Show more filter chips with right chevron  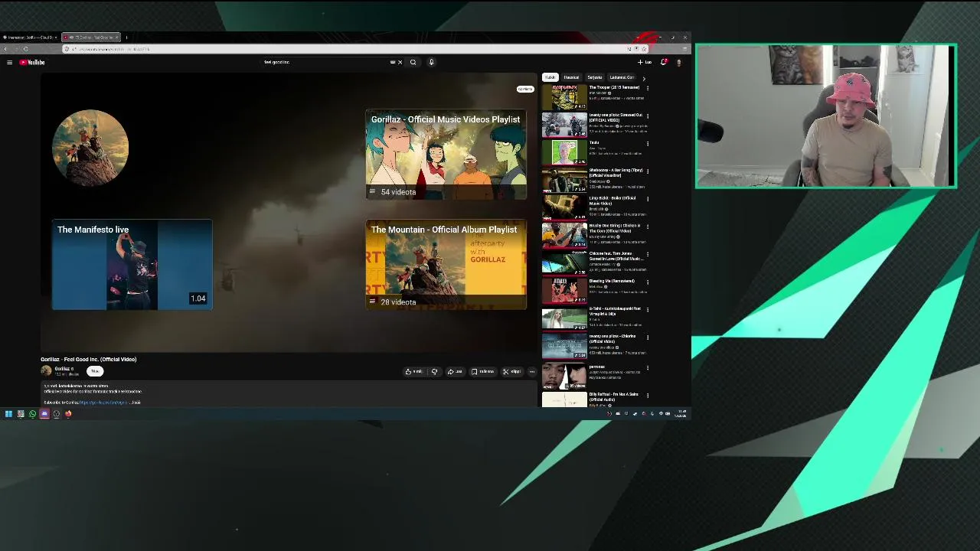(643, 78)
